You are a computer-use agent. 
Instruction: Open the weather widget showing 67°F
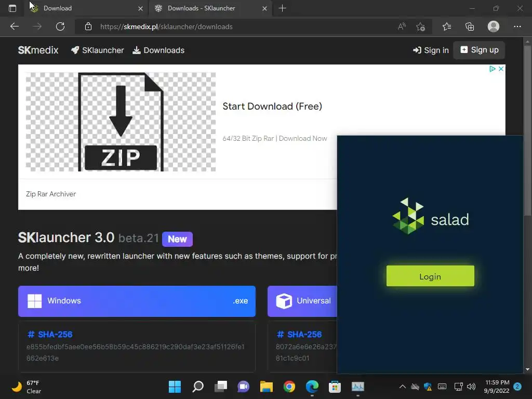[x=26, y=387]
